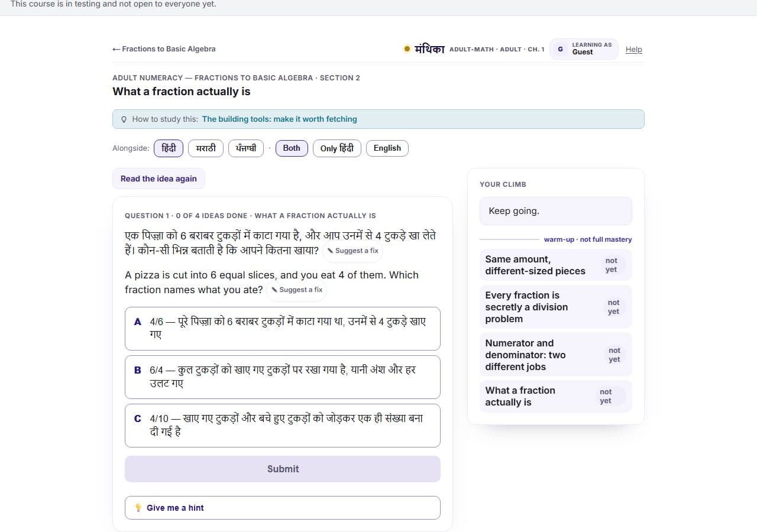Click Read the idea again

[158, 179]
